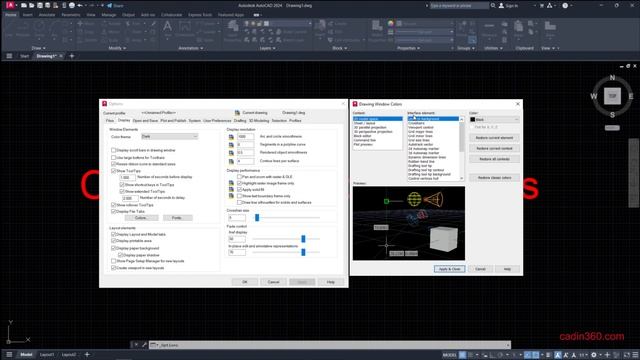Click the Colors... button in Options
The height and width of the screenshot is (360, 640).
pyautogui.click(x=141, y=218)
